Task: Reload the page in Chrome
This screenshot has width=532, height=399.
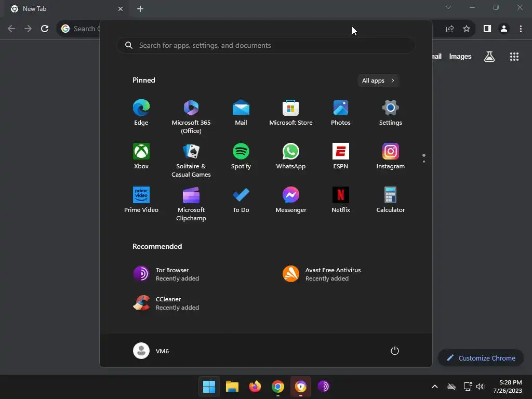Action: point(45,29)
